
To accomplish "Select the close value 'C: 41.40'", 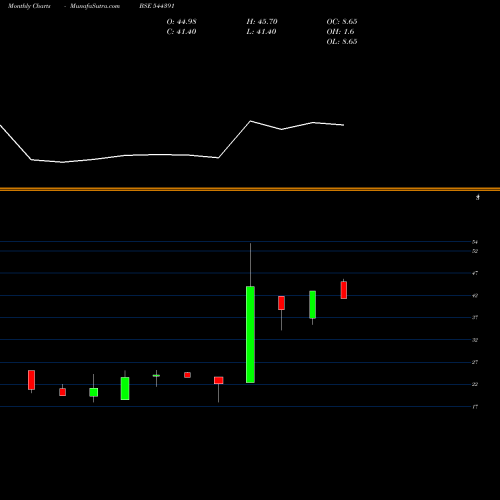I will (181, 32).
